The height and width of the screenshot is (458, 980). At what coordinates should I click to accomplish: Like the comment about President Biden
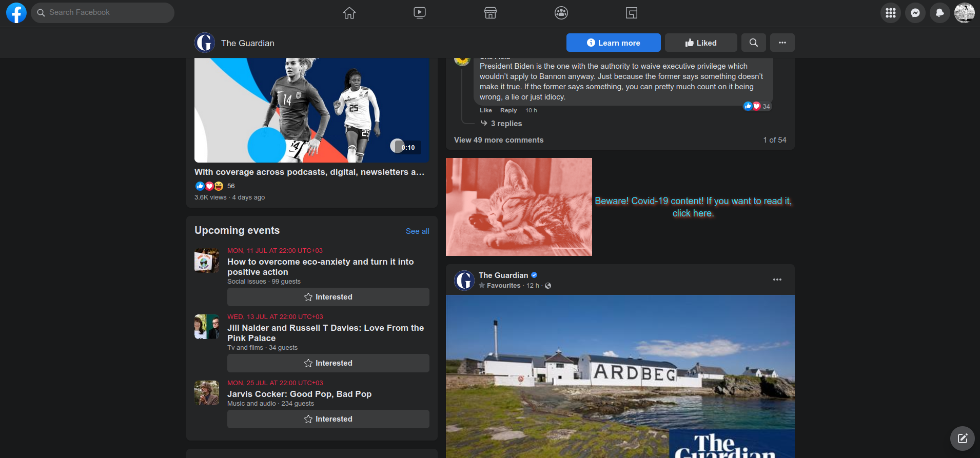(486, 110)
